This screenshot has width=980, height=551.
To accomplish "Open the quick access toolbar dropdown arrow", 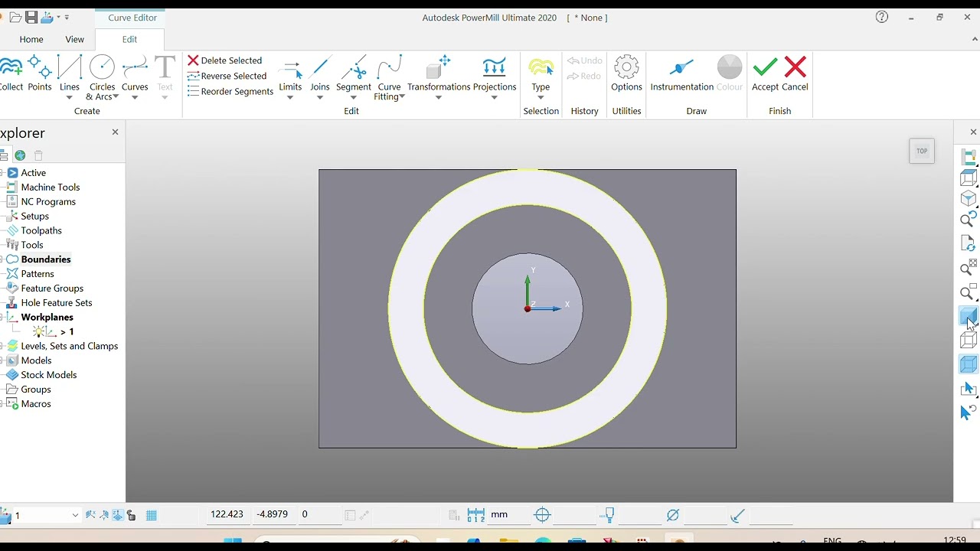I will [x=67, y=17].
